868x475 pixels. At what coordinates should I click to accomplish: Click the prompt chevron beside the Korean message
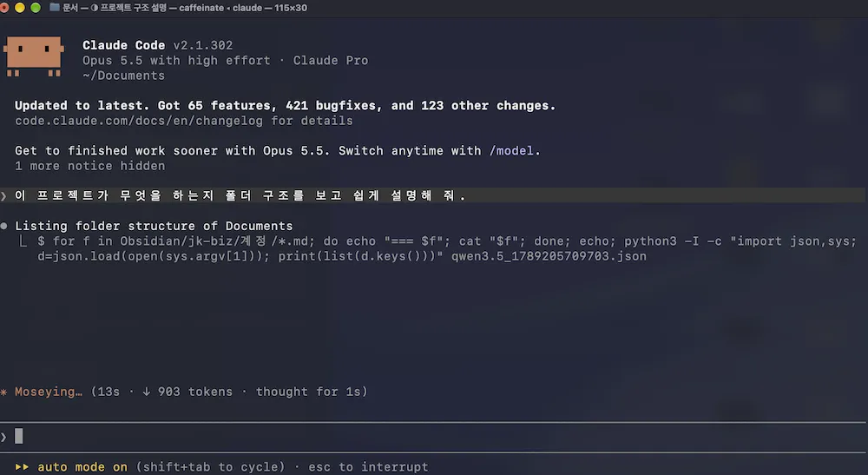tap(3, 195)
